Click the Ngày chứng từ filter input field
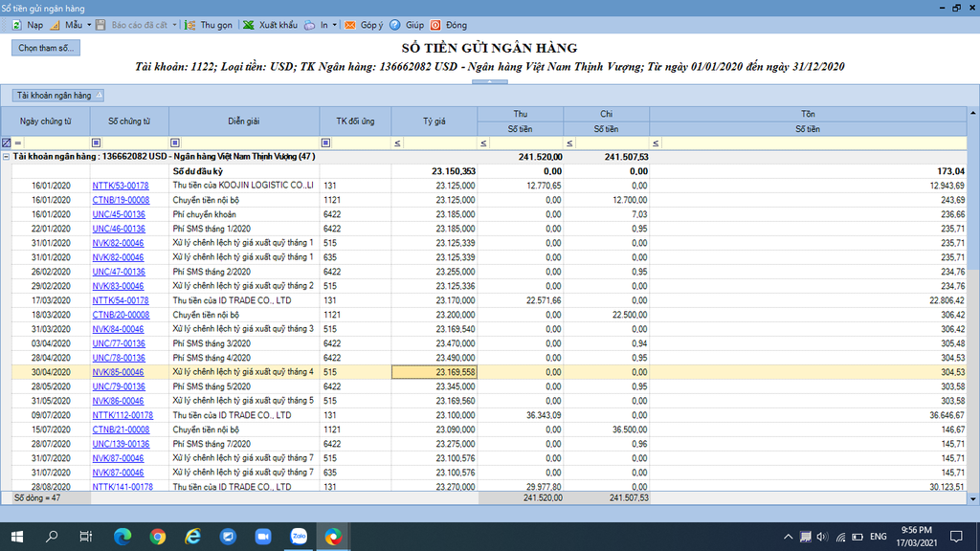This screenshot has height=551, width=980. (56, 143)
